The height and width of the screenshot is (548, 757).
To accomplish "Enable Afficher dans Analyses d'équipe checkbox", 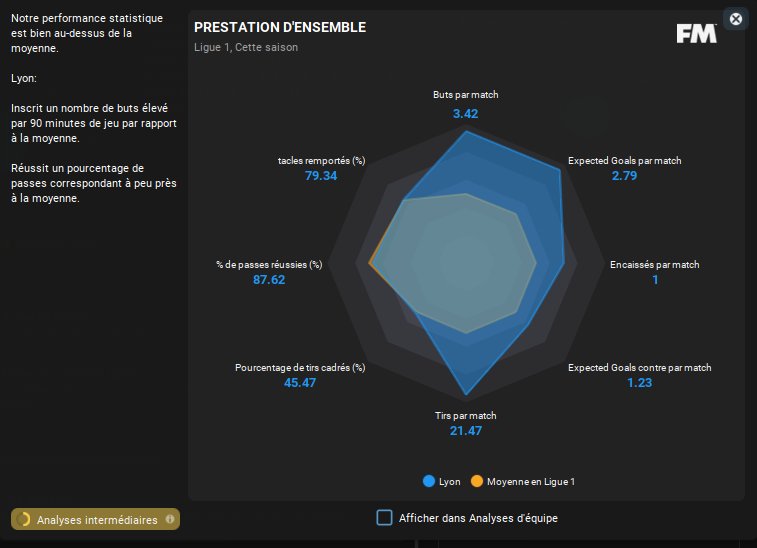I will click(384, 517).
